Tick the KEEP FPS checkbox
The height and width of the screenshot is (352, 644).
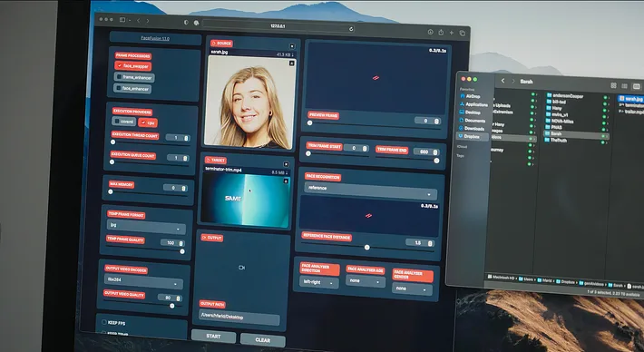(x=104, y=322)
